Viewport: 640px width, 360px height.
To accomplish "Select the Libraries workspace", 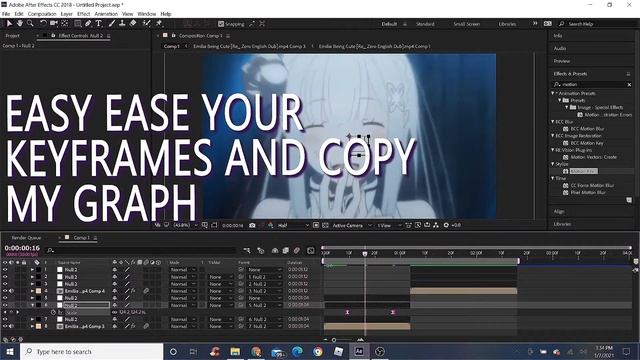I will (x=507, y=24).
